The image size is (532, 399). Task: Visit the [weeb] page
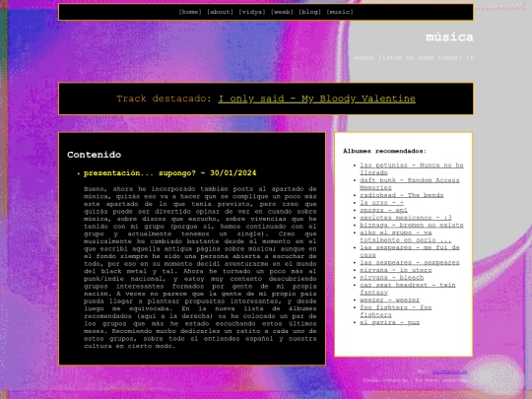(x=282, y=12)
